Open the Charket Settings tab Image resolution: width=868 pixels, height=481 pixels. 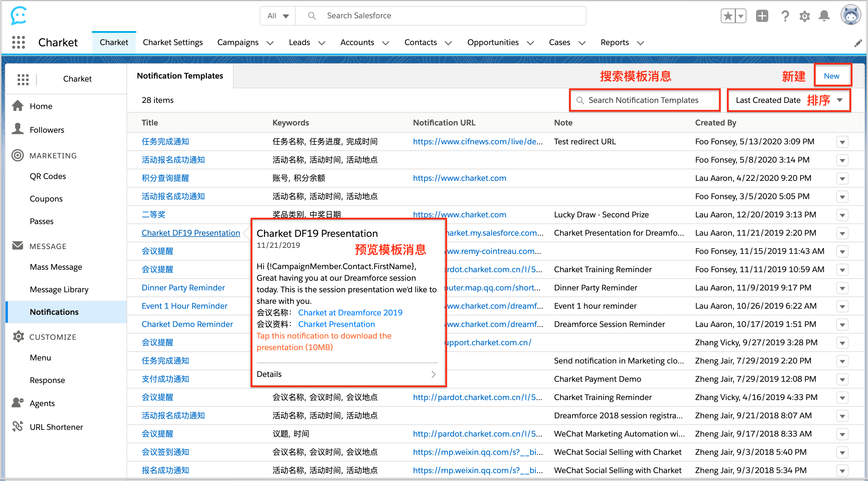pos(172,43)
